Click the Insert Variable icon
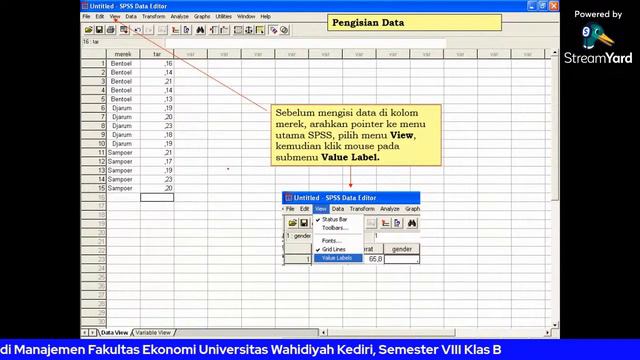 click(224, 30)
